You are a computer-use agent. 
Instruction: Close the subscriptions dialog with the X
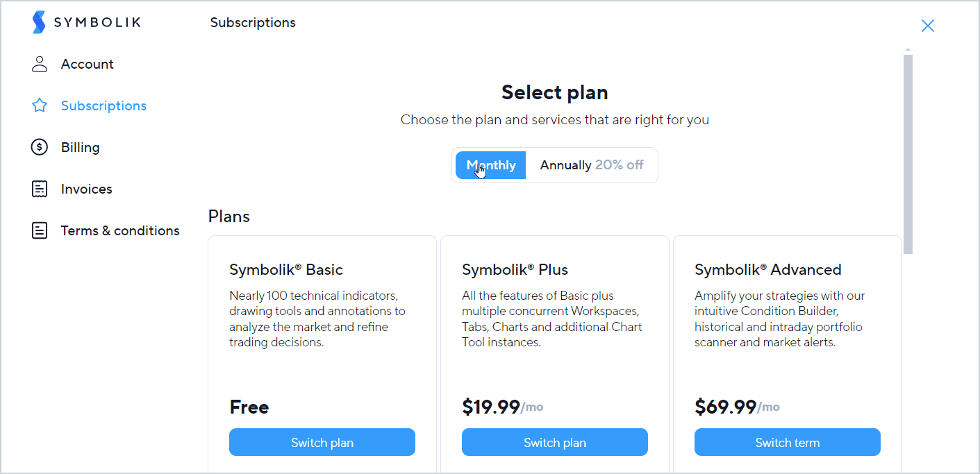click(927, 26)
